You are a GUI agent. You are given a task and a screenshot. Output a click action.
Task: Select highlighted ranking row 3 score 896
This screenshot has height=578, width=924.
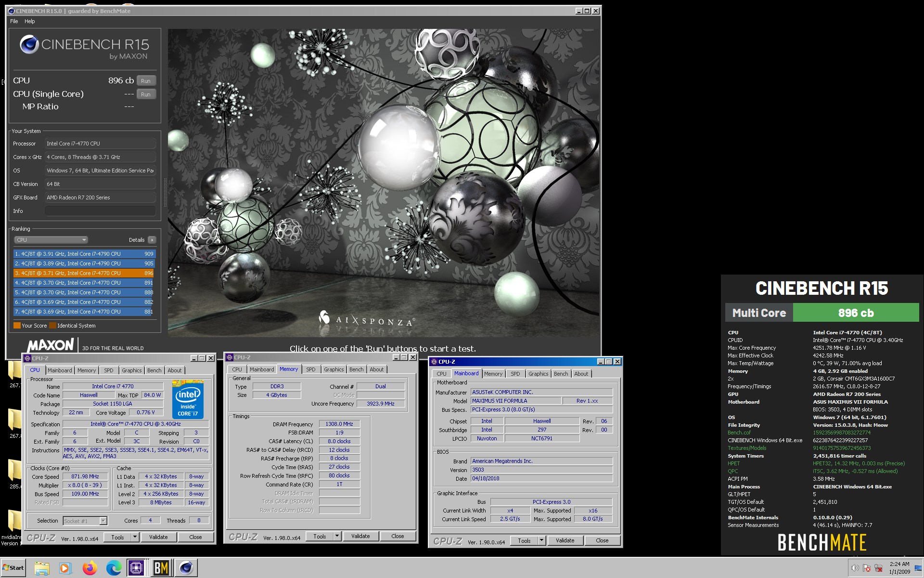[x=84, y=273]
